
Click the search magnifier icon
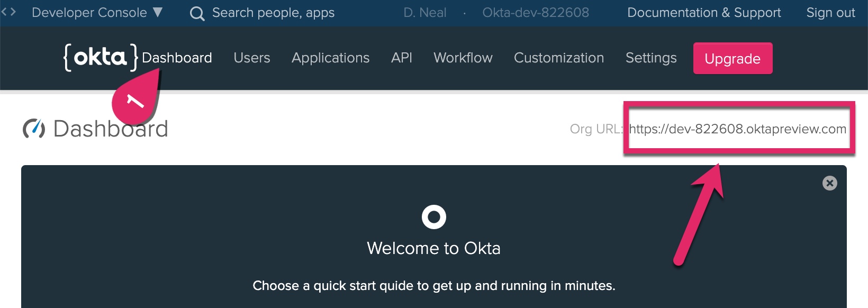click(197, 13)
